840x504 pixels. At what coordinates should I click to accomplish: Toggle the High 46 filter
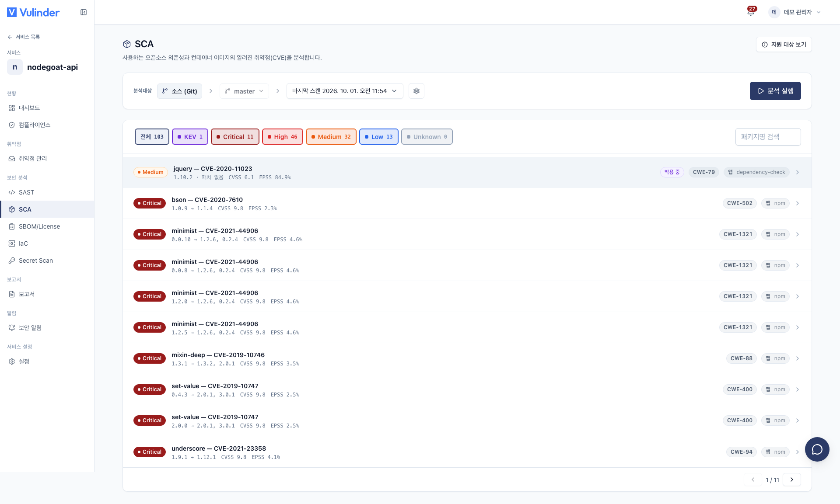(x=283, y=137)
